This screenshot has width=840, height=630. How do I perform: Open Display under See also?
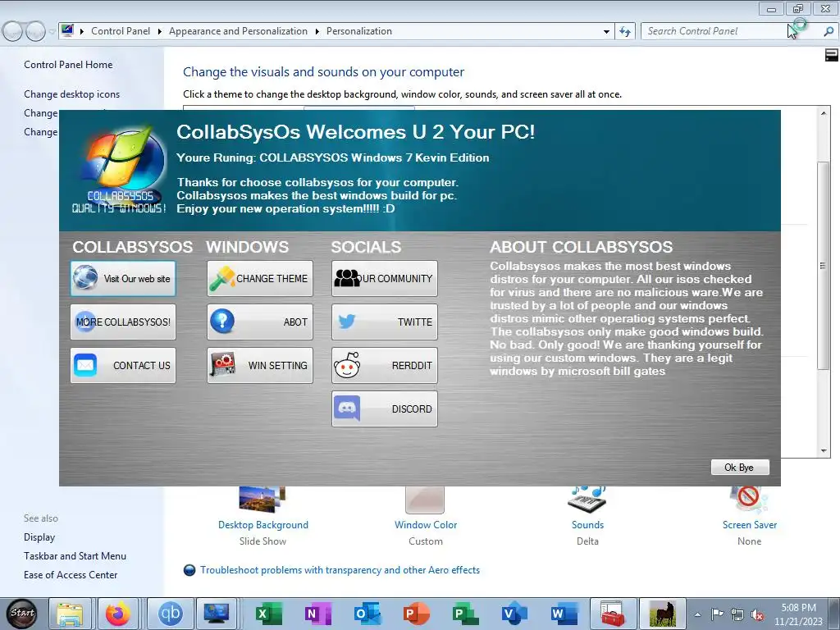(39, 536)
